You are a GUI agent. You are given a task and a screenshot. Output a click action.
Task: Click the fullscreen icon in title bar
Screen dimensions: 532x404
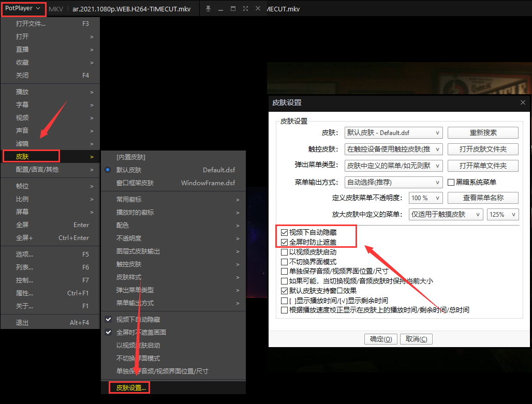point(245,9)
